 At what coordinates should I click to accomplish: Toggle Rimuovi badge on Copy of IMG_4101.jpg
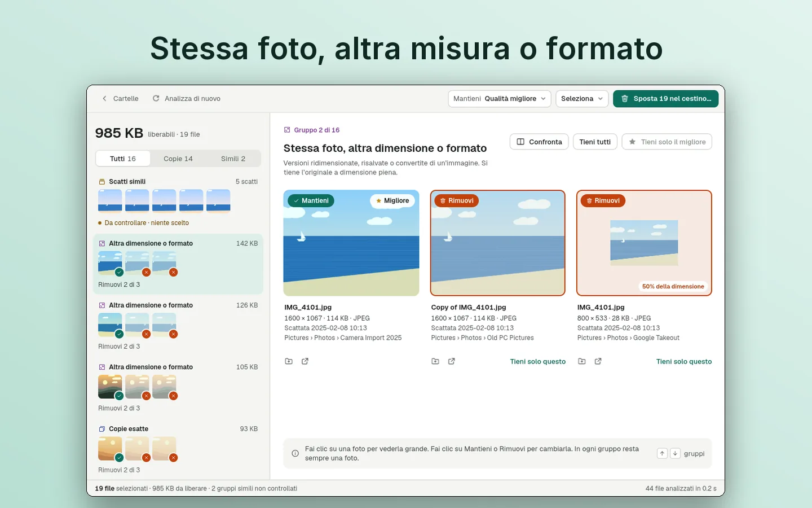click(x=457, y=200)
